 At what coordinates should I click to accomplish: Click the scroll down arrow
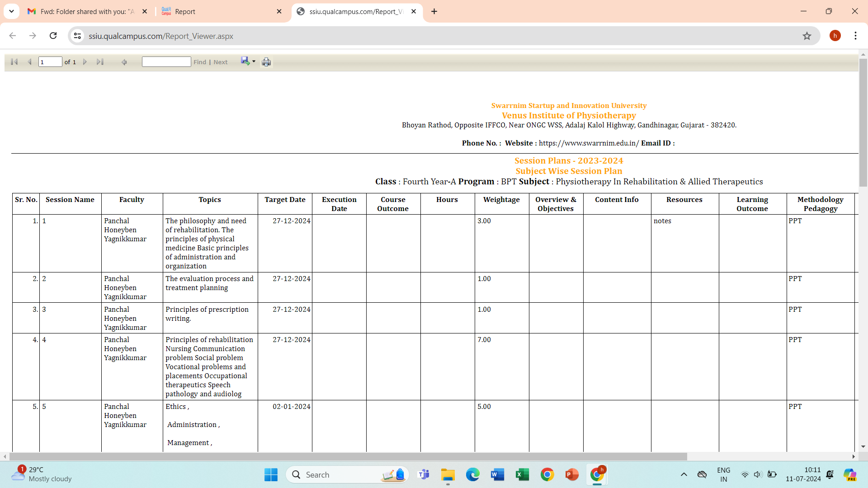(863, 446)
